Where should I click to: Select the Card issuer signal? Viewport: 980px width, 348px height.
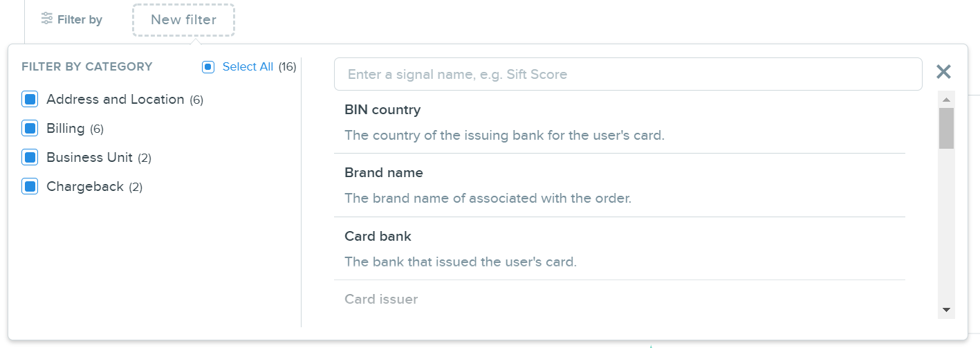[x=620, y=300]
